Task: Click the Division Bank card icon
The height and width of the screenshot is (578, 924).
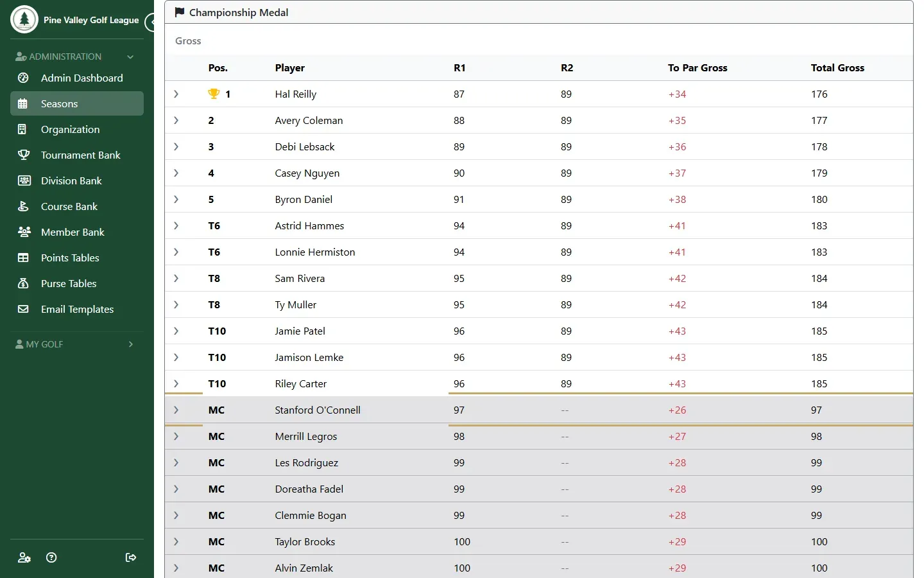Action: tap(24, 180)
